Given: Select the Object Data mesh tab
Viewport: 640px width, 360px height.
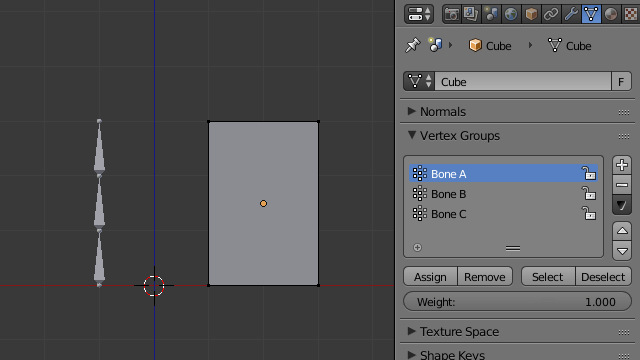Looking at the screenshot, I should point(591,14).
